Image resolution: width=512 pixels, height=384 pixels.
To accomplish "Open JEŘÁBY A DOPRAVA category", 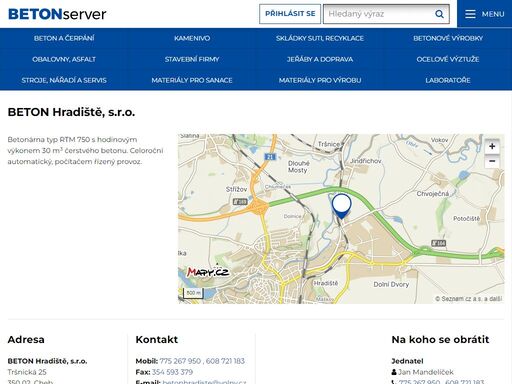I will pyautogui.click(x=320, y=59).
